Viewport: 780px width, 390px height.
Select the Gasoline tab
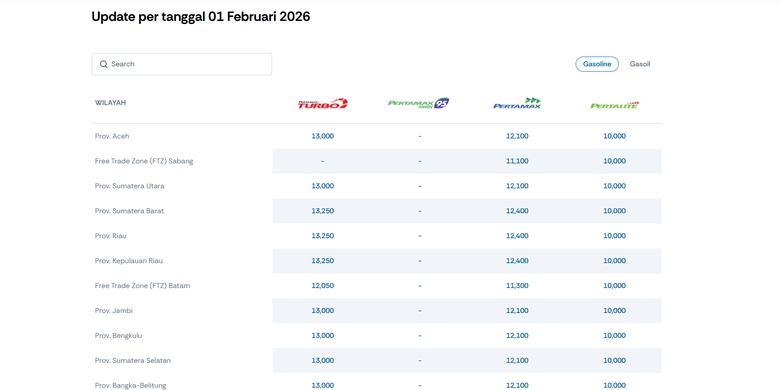pos(597,64)
